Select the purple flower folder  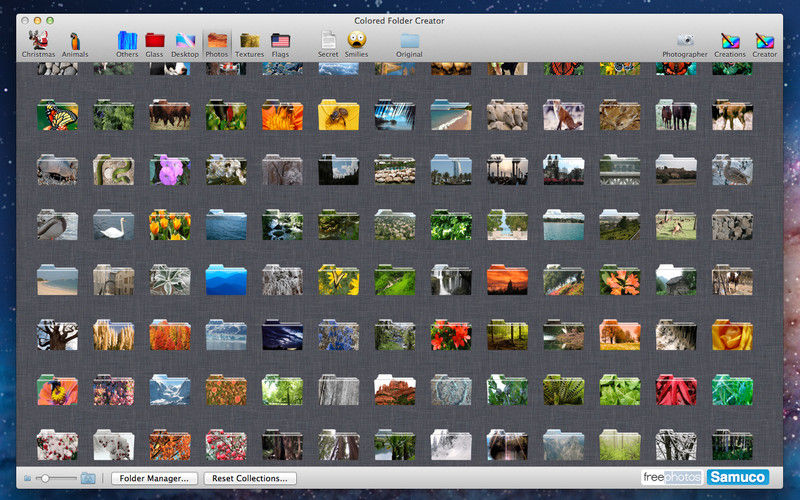click(x=170, y=170)
